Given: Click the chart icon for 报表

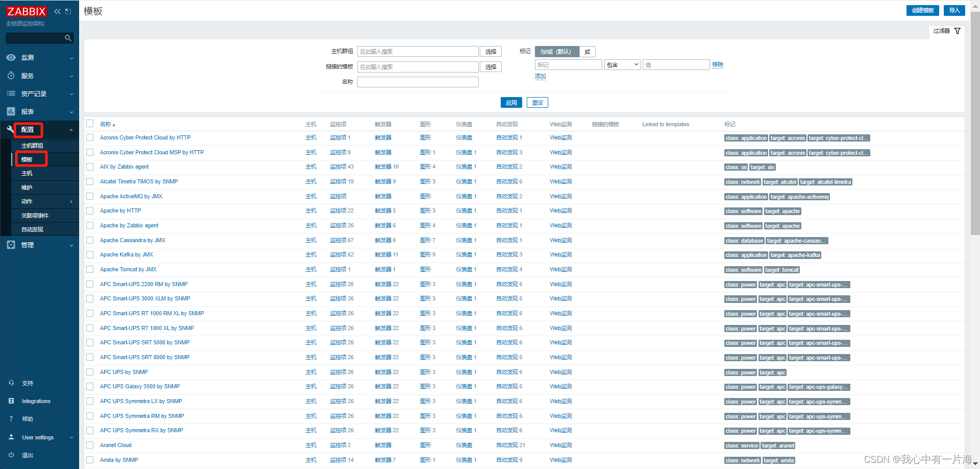Looking at the screenshot, I should coord(11,111).
